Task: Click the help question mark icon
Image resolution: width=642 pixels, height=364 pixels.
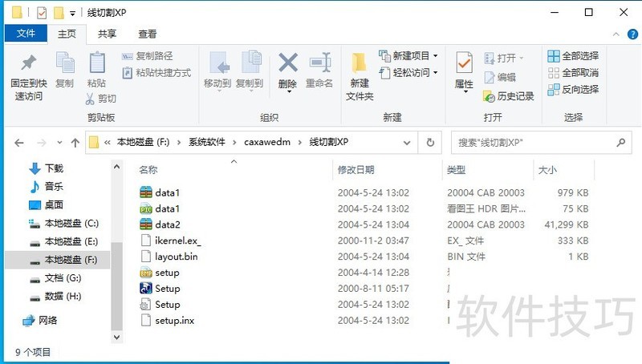Action: (x=632, y=34)
